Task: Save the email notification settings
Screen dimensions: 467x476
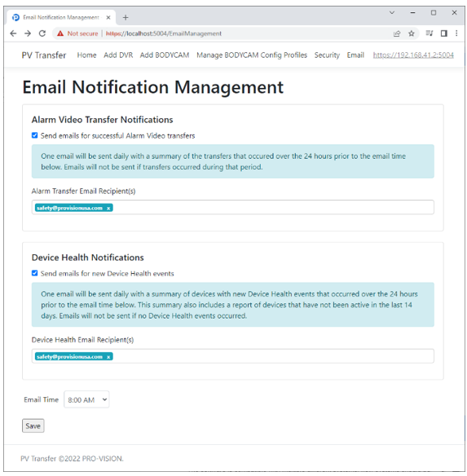Action: tap(33, 425)
